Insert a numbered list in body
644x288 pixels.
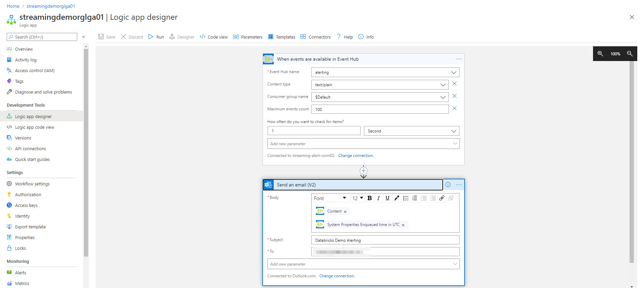(x=415, y=198)
